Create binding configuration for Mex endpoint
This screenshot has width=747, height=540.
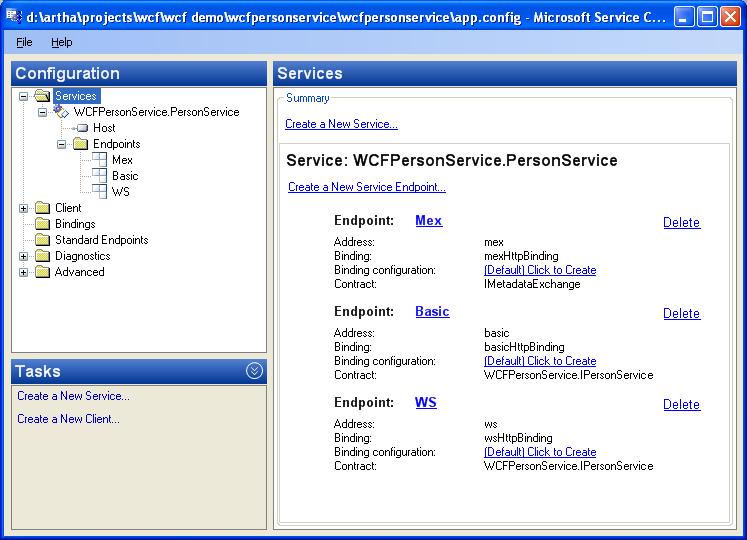pyautogui.click(x=540, y=270)
